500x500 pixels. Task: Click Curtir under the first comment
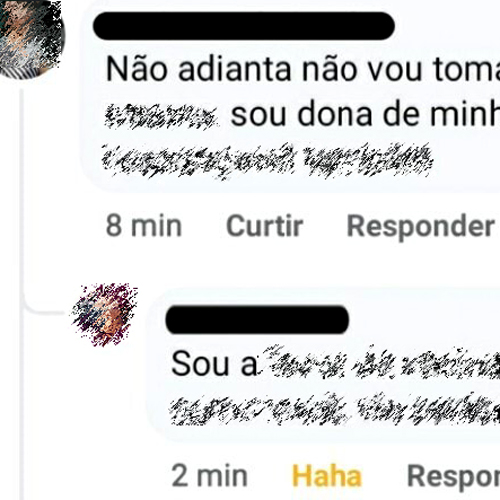pos(265,226)
